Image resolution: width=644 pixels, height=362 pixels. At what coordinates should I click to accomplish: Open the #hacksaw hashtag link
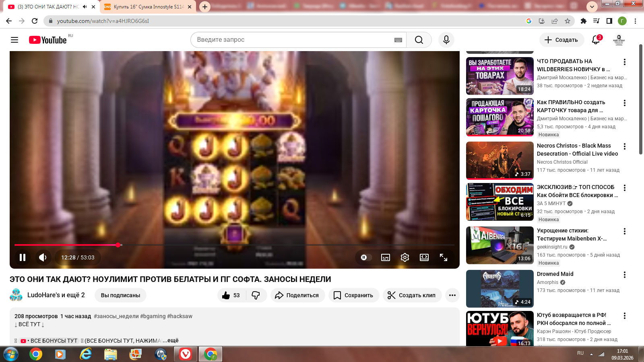180,316
